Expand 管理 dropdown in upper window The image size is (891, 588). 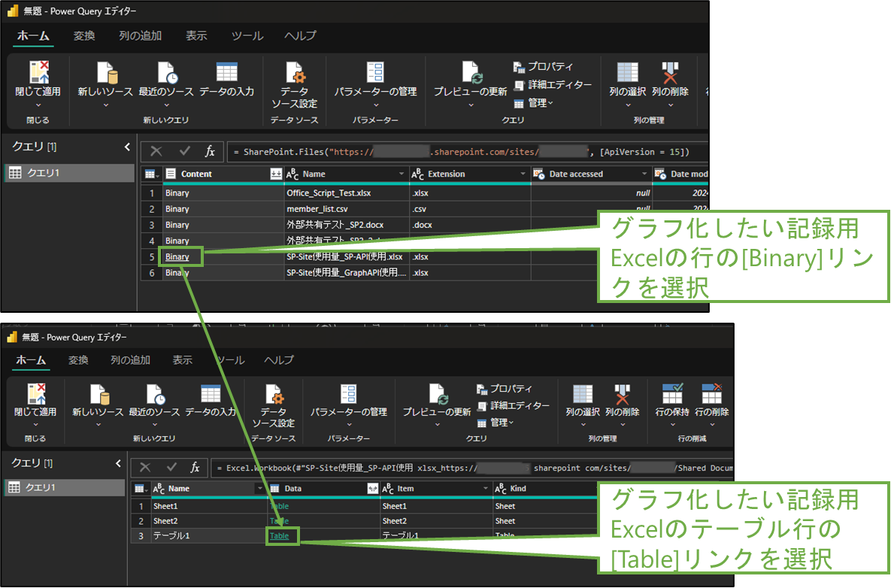click(534, 103)
